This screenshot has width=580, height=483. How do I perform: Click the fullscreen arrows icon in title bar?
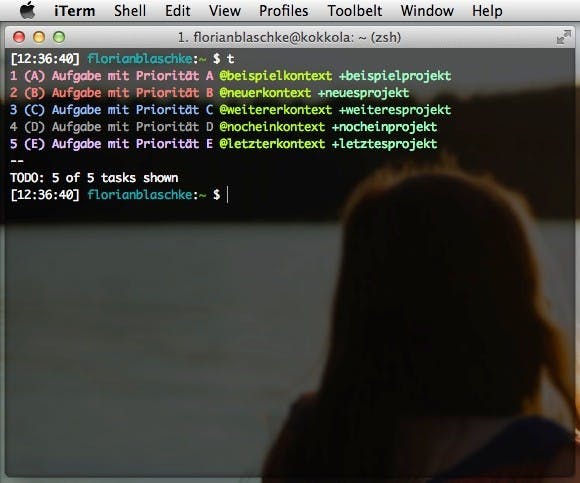coord(563,37)
